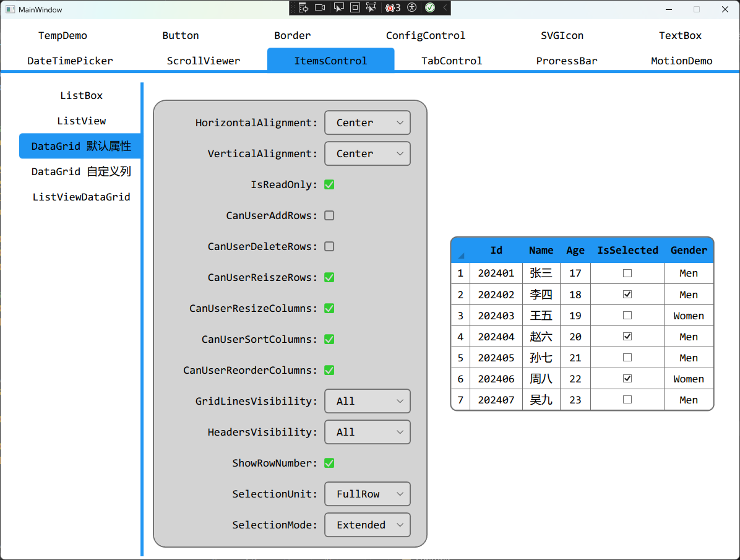Click green checkmark Hot Reload icon
Image resolution: width=740 pixels, height=560 pixels.
tap(430, 7)
